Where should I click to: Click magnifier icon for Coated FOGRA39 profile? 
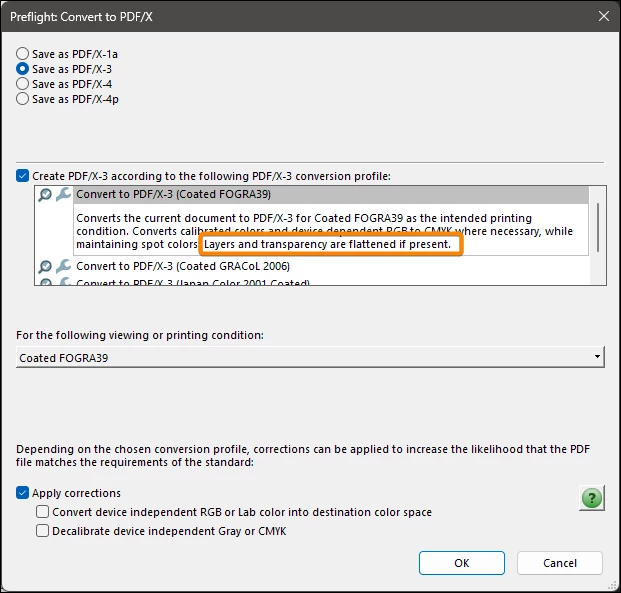45,194
